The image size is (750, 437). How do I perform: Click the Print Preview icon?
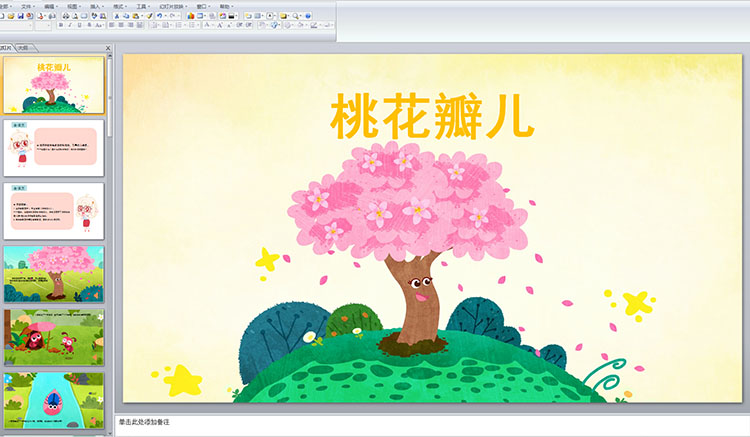click(x=75, y=16)
